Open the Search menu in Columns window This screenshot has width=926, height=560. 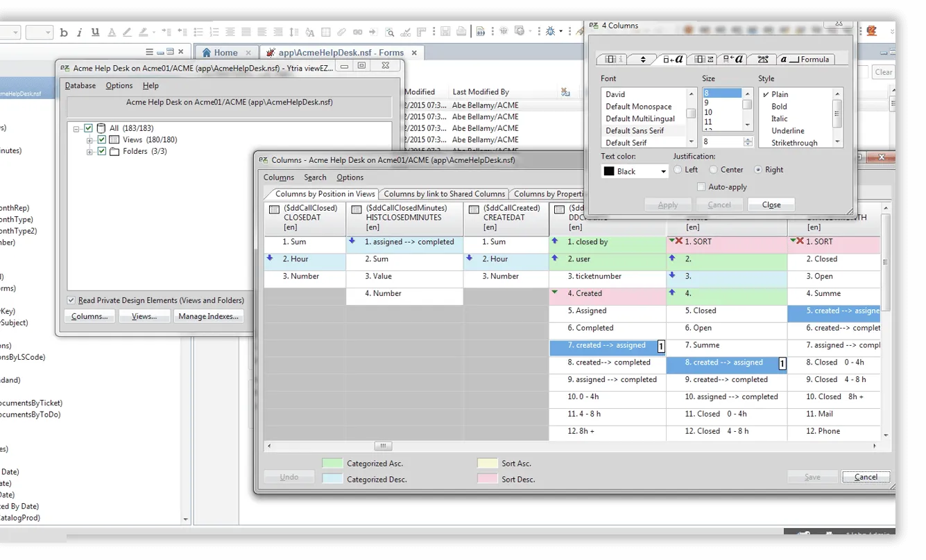(315, 177)
